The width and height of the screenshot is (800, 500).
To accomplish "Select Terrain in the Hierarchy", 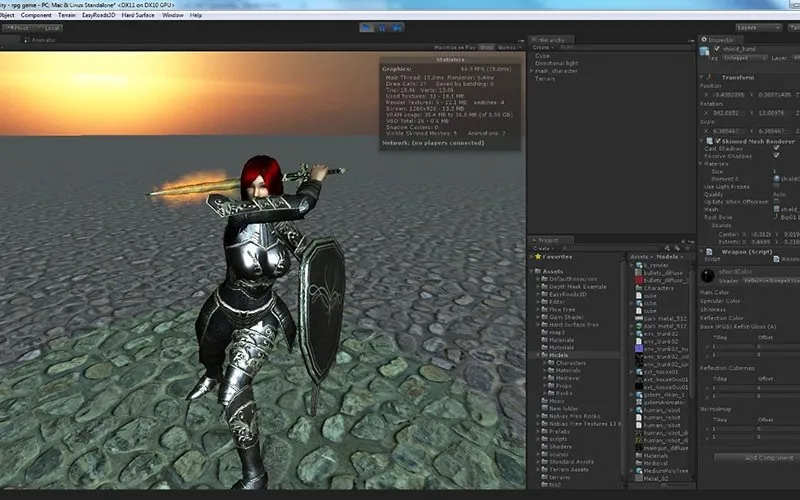I will coord(545,79).
